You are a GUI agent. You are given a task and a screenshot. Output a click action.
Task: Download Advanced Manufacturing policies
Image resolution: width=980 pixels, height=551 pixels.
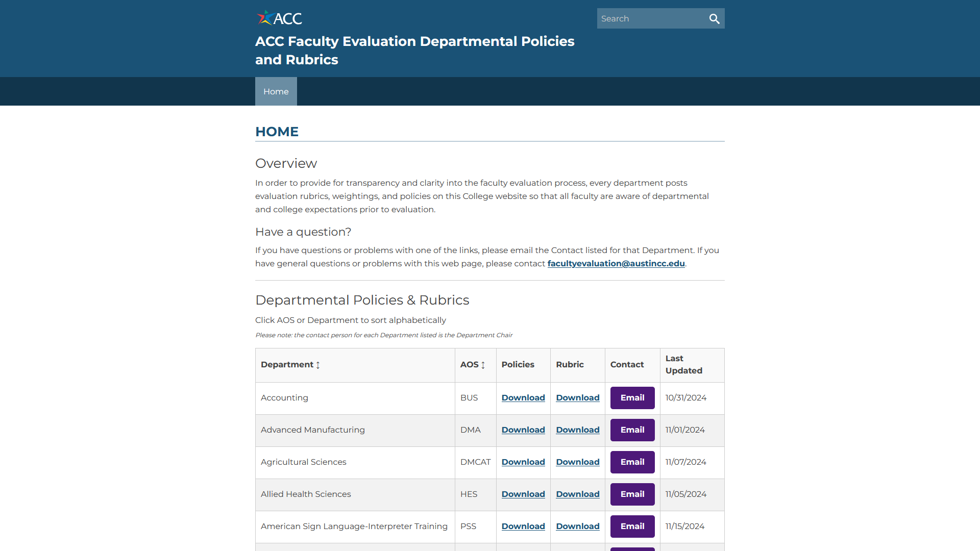click(523, 430)
